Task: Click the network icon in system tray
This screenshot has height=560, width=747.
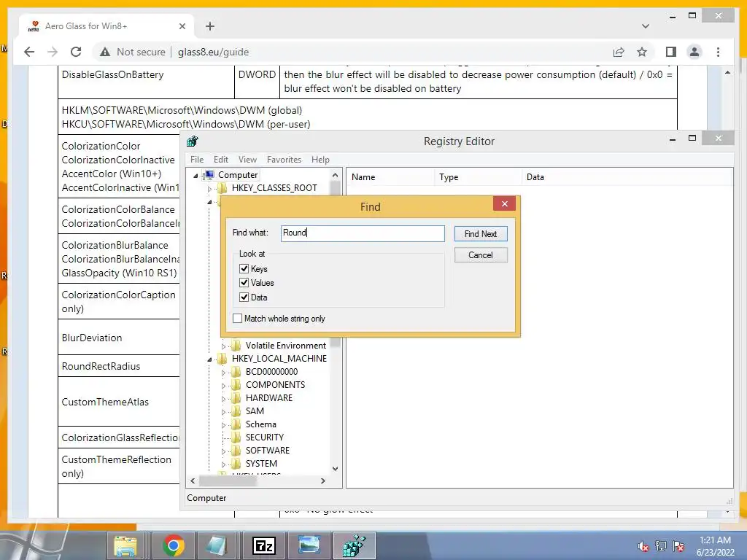Action: pyautogui.click(x=661, y=546)
